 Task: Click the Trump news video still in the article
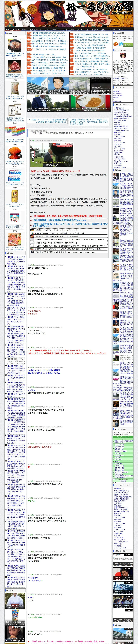pos(52,155)
